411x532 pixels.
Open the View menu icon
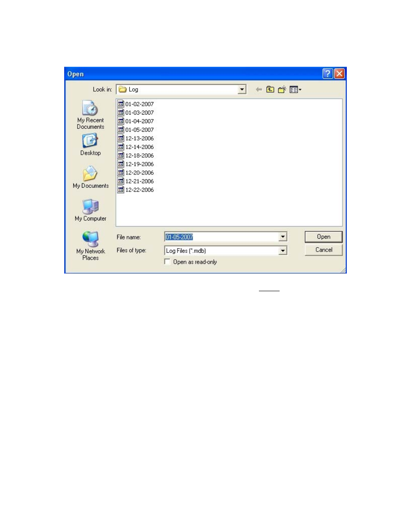click(x=296, y=90)
